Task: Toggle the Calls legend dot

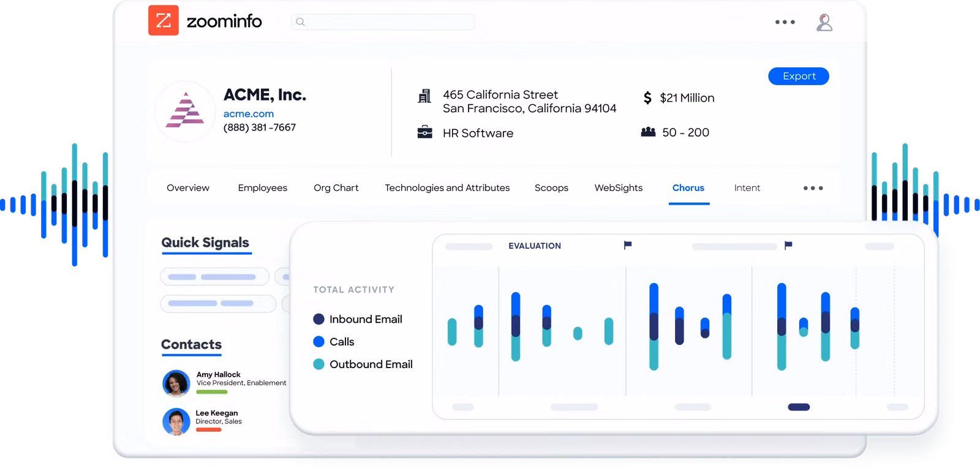Action: pyautogui.click(x=318, y=342)
